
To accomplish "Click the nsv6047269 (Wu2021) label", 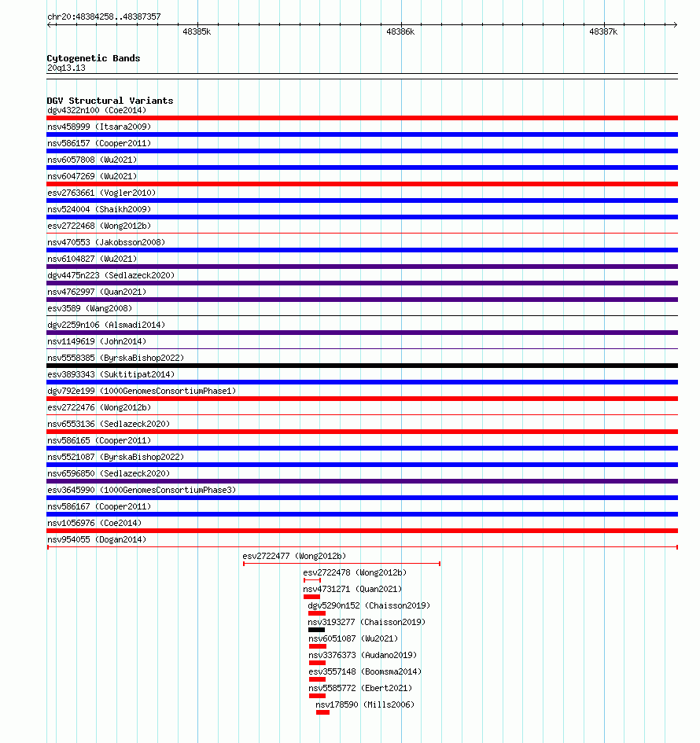I will tap(92, 176).
